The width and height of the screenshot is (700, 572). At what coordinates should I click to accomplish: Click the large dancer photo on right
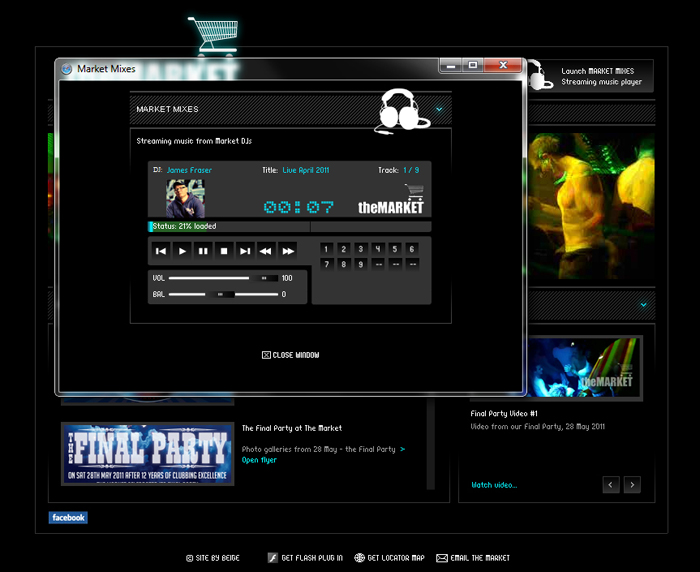click(x=591, y=206)
